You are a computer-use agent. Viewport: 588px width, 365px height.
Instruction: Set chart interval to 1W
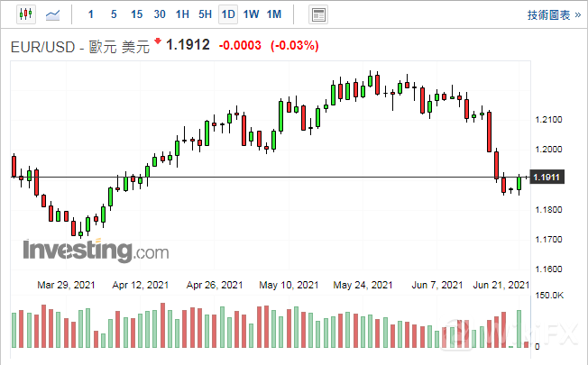tap(251, 14)
